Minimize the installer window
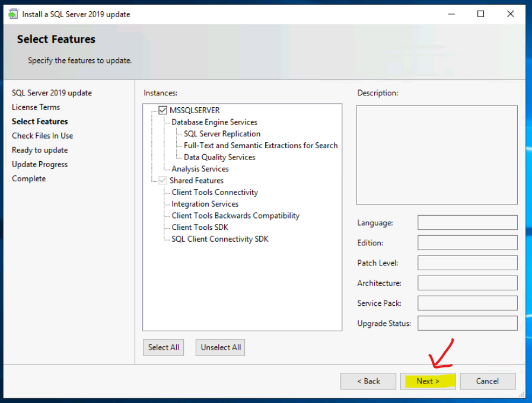This screenshot has width=532, height=403. tap(451, 14)
